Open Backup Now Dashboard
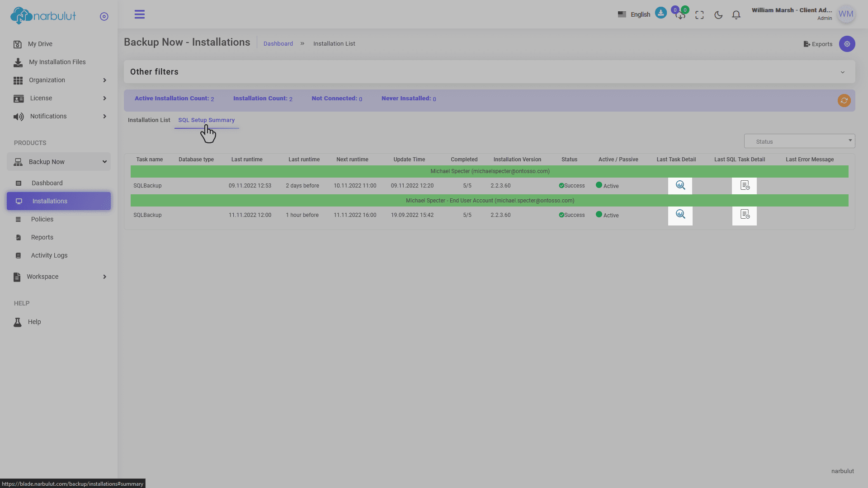This screenshot has width=868, height=488. [x=47, y=183]
